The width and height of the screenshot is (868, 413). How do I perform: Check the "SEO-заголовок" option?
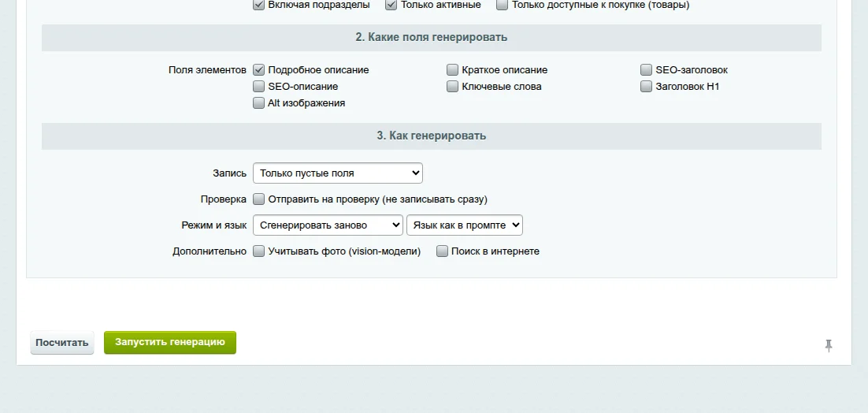coord(646,70)
